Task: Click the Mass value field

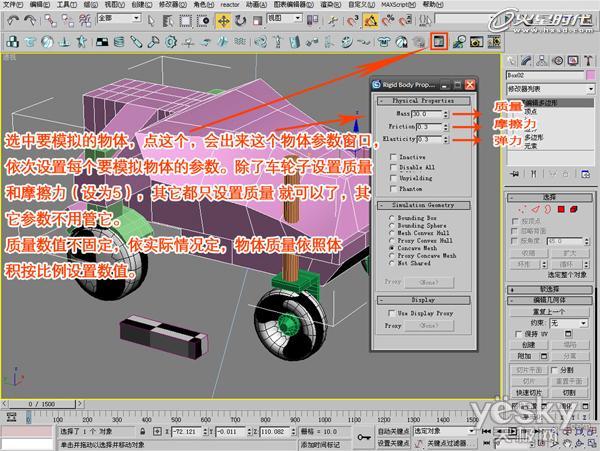Action: [427, 114]
